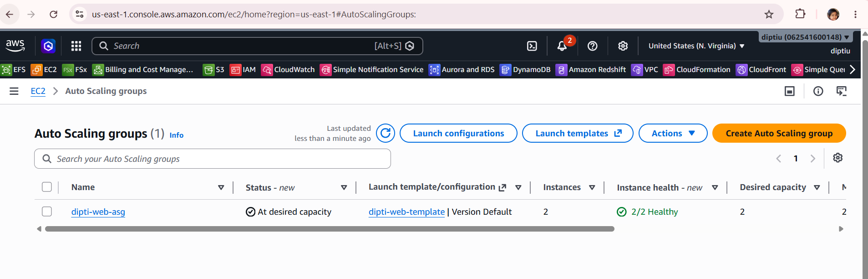Go back in the browser

tap(10, 14)
